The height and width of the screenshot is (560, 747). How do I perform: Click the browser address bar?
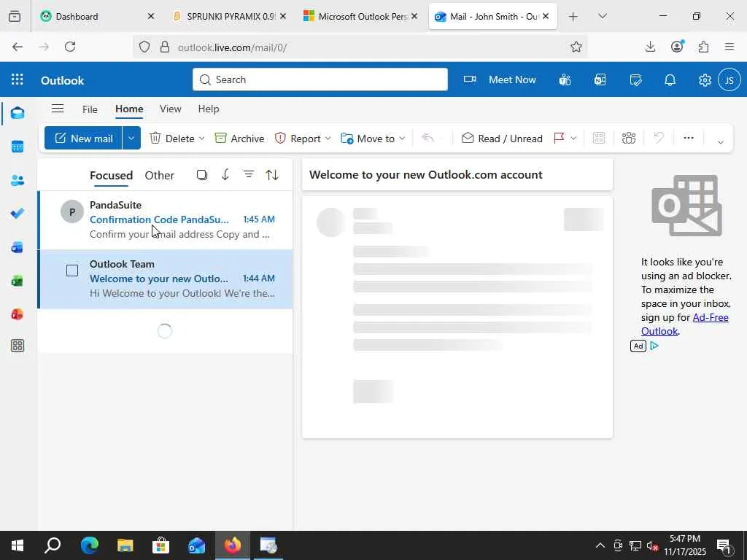[360, 47]
